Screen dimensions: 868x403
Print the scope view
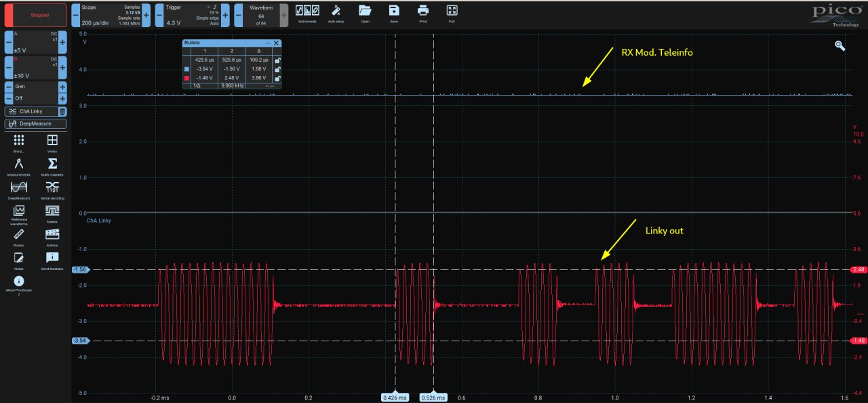click(x=423, y=13)
